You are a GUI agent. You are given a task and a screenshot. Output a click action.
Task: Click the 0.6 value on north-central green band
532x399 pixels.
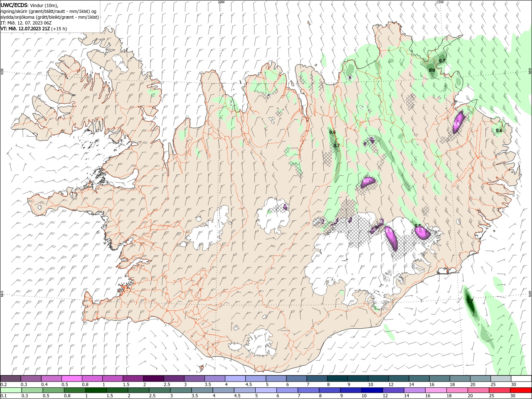332,133
